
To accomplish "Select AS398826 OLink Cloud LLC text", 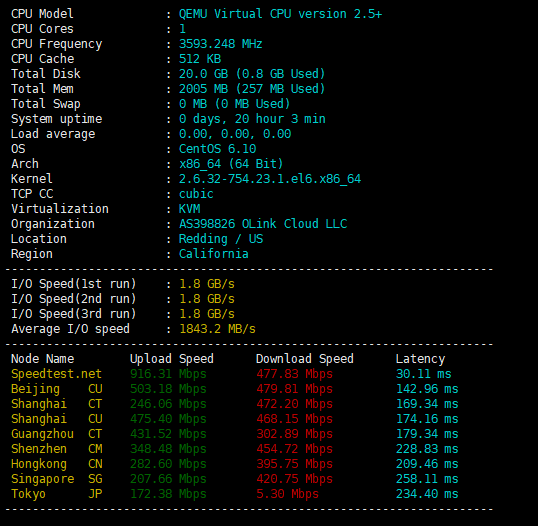I will [x=263, y=224].
